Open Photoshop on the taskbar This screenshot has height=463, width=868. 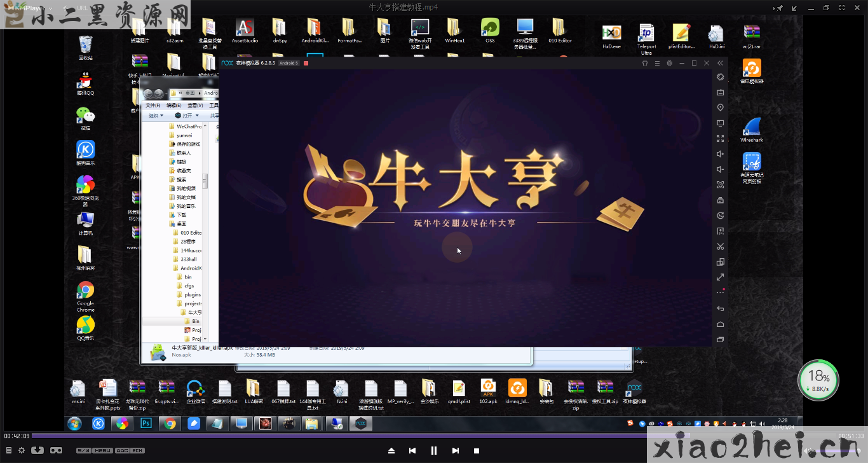pos(146,424)
